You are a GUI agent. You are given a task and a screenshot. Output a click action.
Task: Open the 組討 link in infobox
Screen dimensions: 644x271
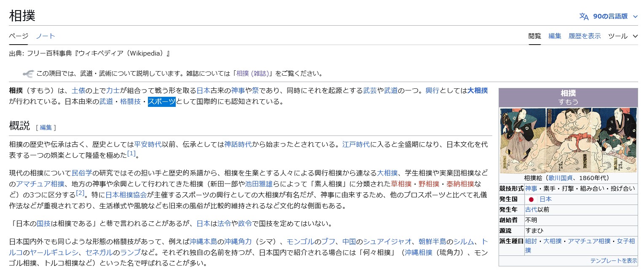tap(531, 241)
